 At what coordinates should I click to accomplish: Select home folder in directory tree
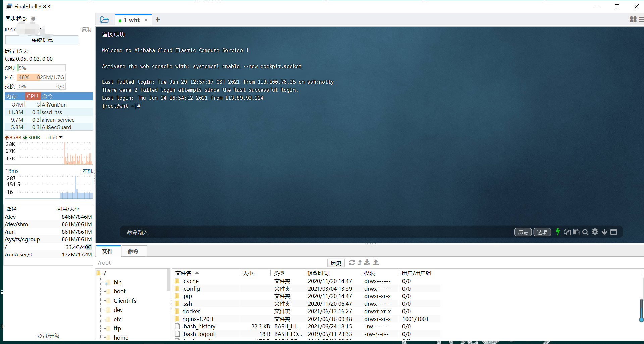[x=121, y=337]
